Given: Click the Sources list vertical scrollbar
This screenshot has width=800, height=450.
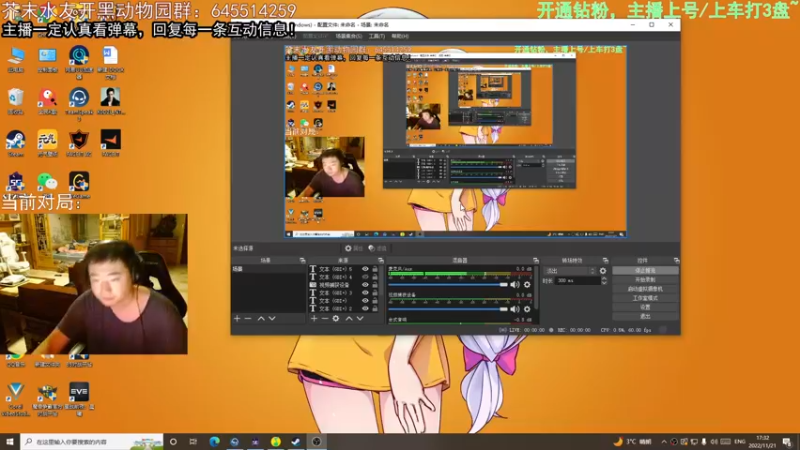Looking at the screenshot, I should [381, 281].
